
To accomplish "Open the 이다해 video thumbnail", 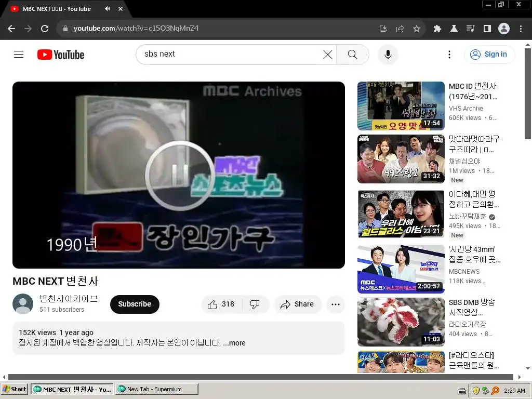I will point(401,214).
